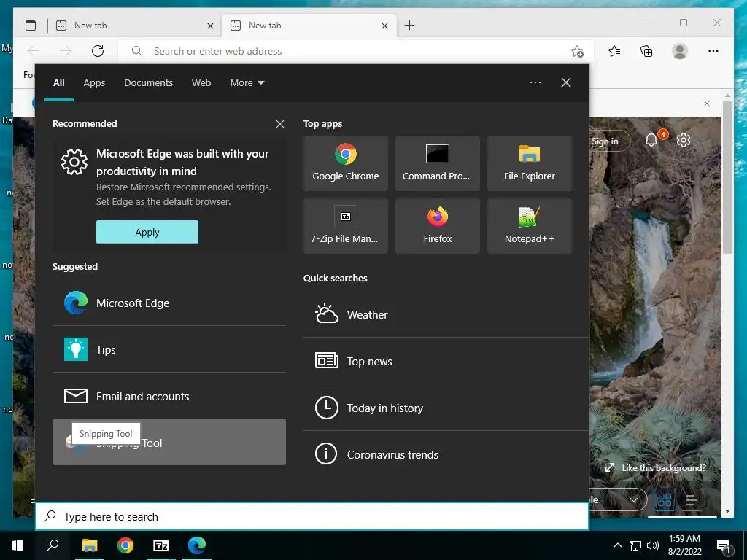Switch to the Web search tab
This screenshot has width=747, height=560.
(x=201, y=83)
